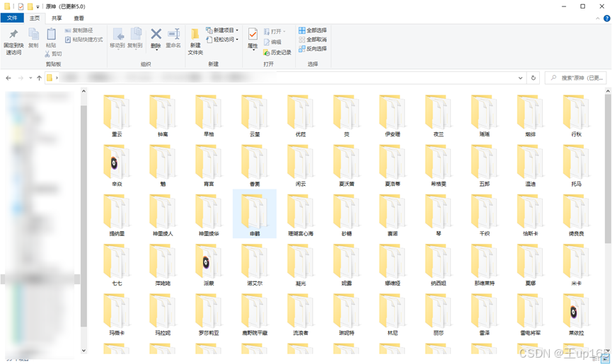
Task: Select the 钟离 folder
Action: coord(163,115)
